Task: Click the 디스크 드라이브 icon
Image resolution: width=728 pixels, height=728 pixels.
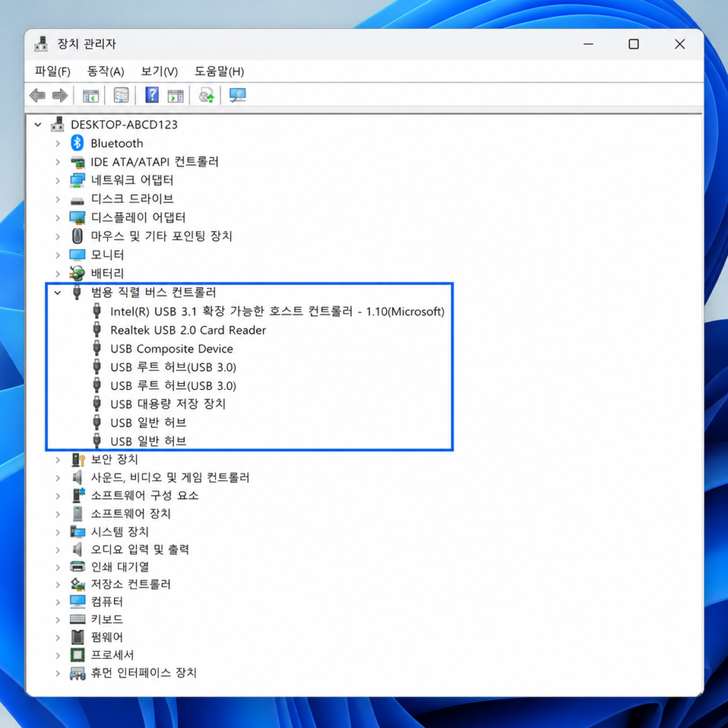Action: click(77, 200)
